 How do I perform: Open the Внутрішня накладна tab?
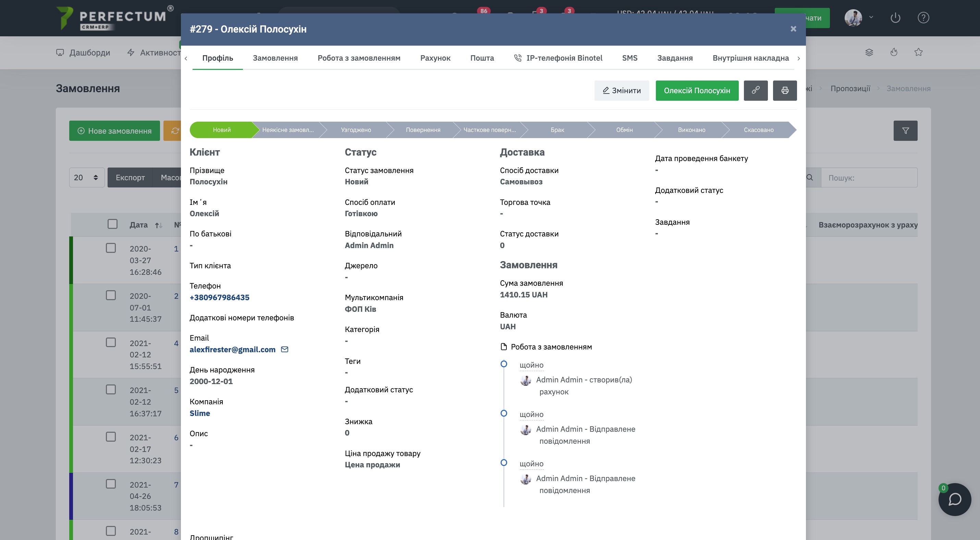point(751,58)
